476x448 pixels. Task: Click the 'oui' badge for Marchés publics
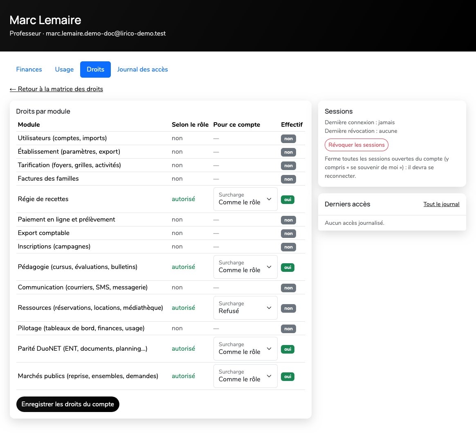pos(287,377)
